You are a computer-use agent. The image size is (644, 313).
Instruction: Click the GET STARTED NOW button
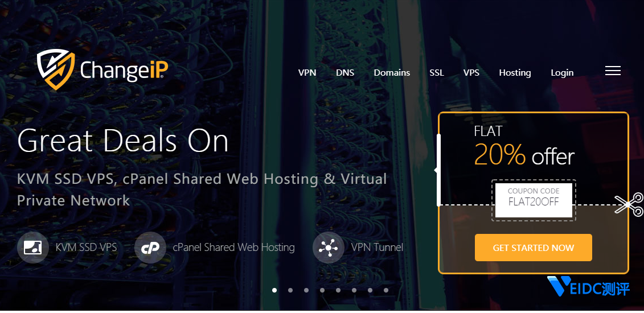point(533,248)
